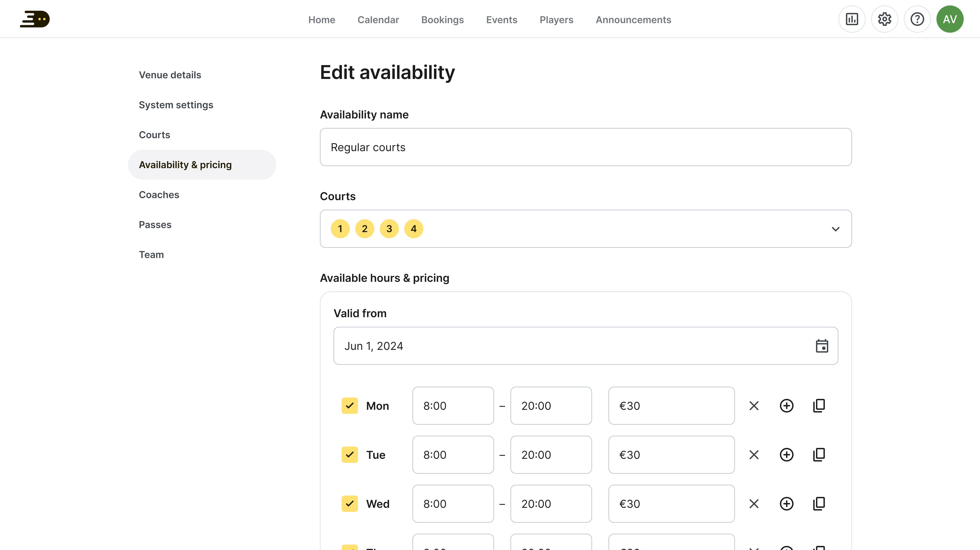980x550 pixels.
Task: Toggle the Tue day checkbox
Action: tap(350, 454)
